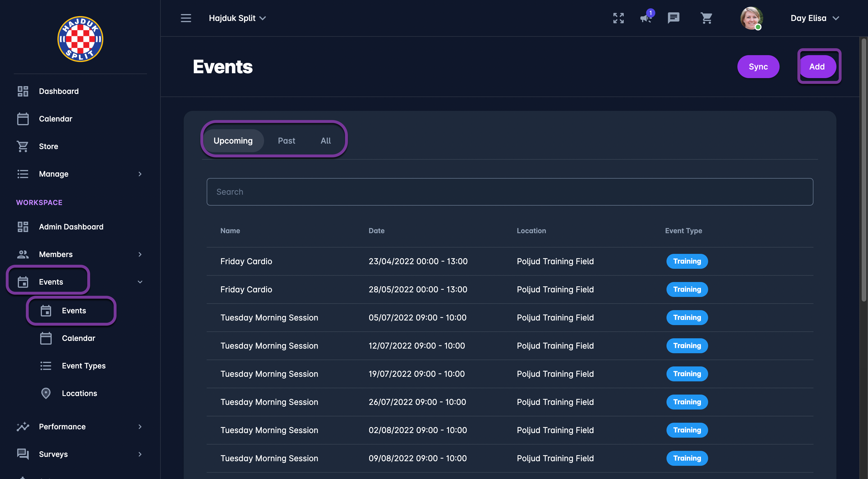Image resolution: width=868 pixels, height=479 pixels.
Task: Select the Upcoming events tab
Action: coord(233,140)
